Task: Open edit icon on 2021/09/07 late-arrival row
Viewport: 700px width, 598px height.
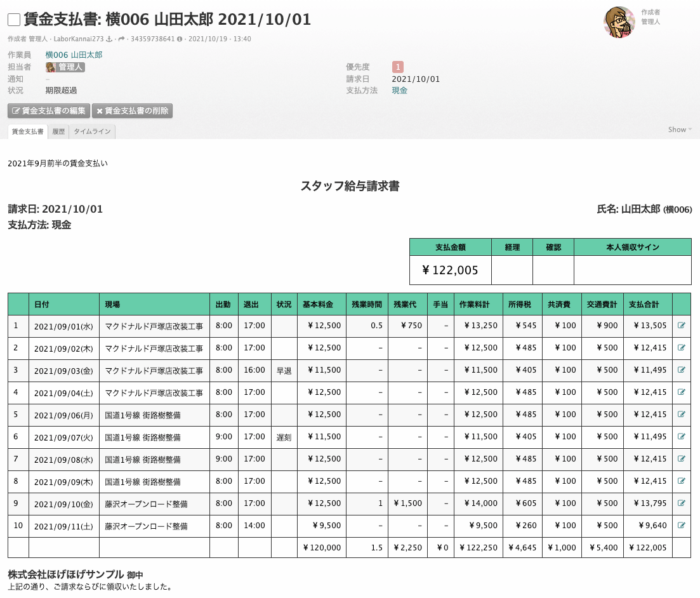Action: (682, 437)
